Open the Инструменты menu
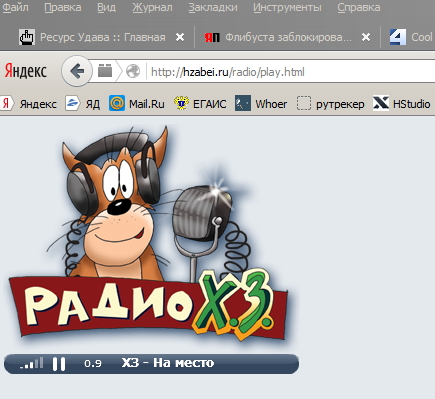This screenshot has width=435, height=399. point(287,7)
